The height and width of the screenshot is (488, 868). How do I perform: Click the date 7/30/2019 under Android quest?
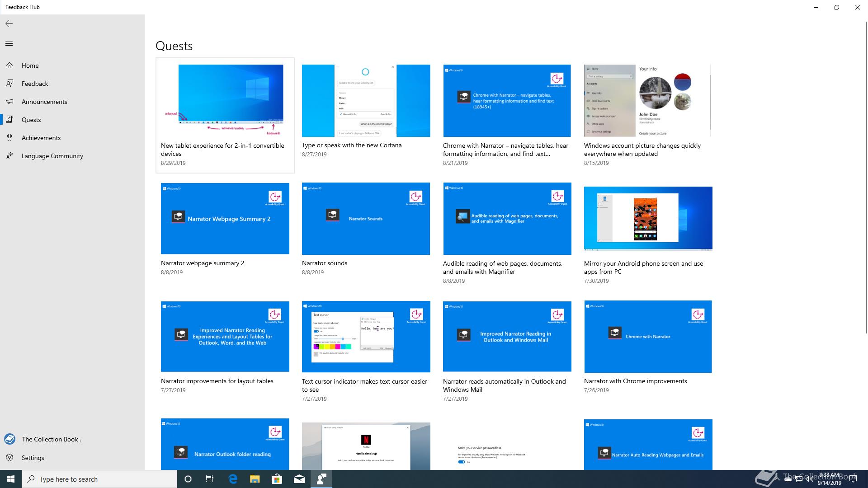(596, 281)
